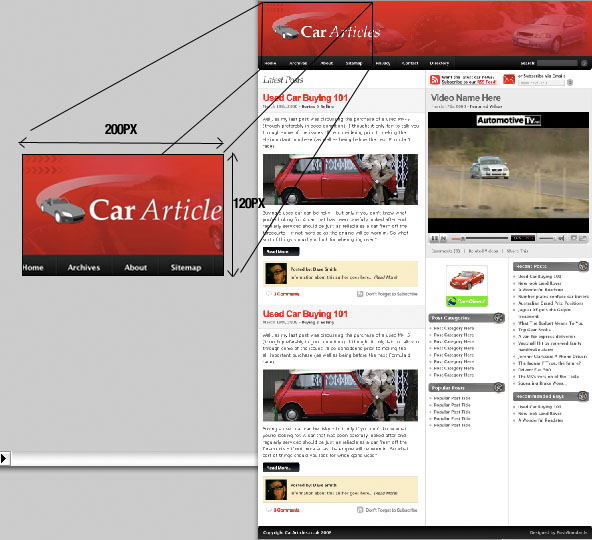Click the red email envelope icon
The width and height of the screenshot is (592, 540).
pyautogui.click(x=509, y=79)
